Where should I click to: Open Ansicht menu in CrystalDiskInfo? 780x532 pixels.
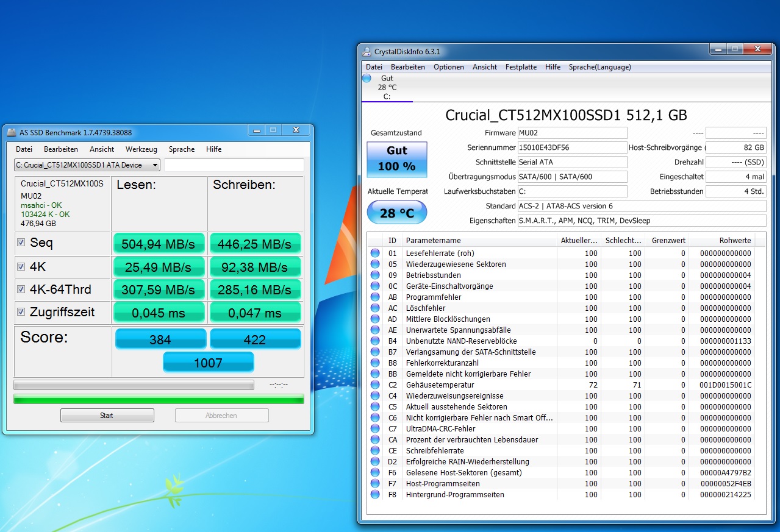click(x=485, y=67)
